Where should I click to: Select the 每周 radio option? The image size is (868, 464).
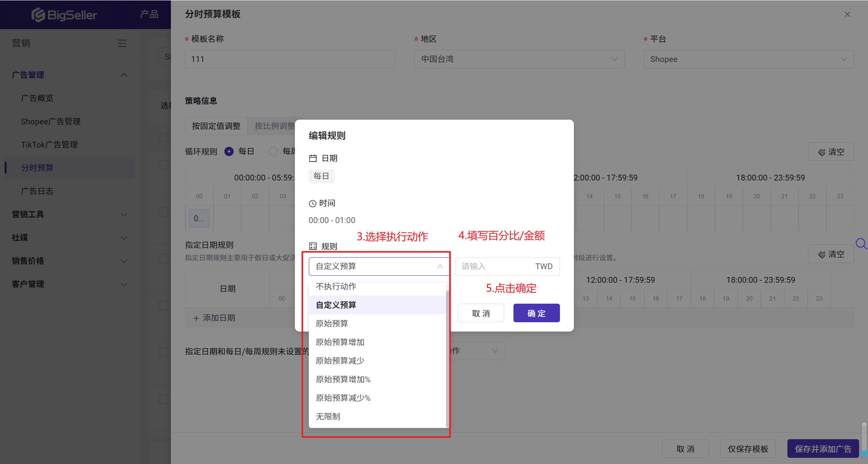[x=273, y=151]
